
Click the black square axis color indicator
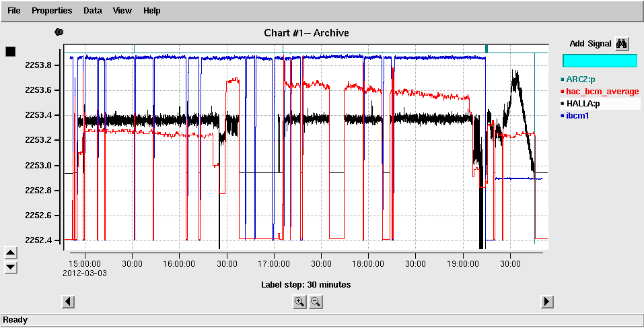point(11,51)
